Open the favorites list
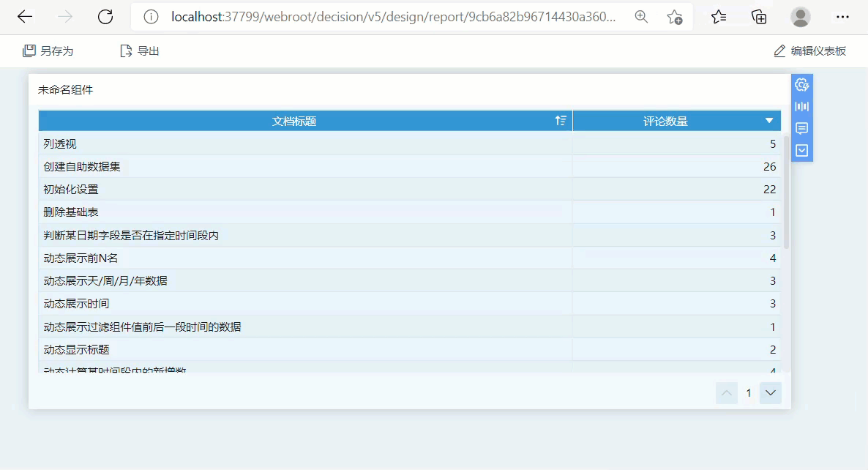The width and height of the screenshot is (868, 470). (719, 17)
